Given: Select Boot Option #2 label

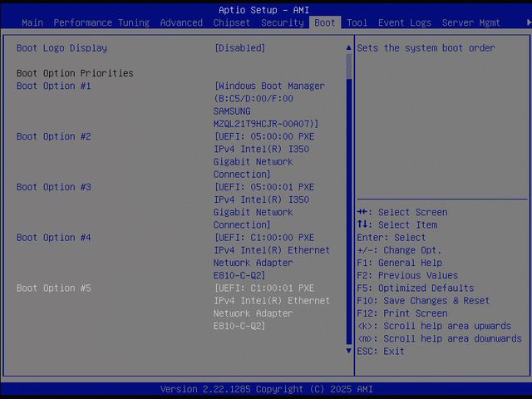Looking at the screenshot, I should 53,136.
